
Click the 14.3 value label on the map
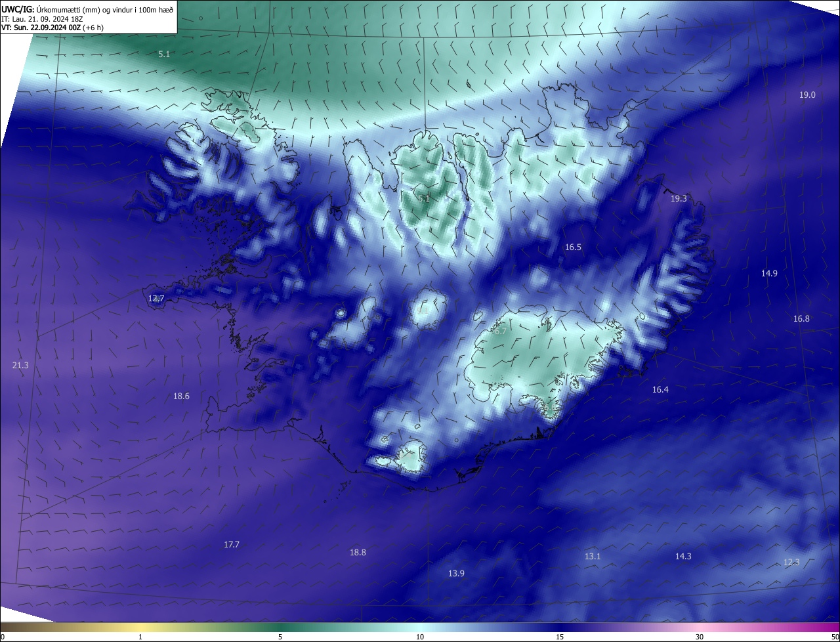tap(683, 557)
